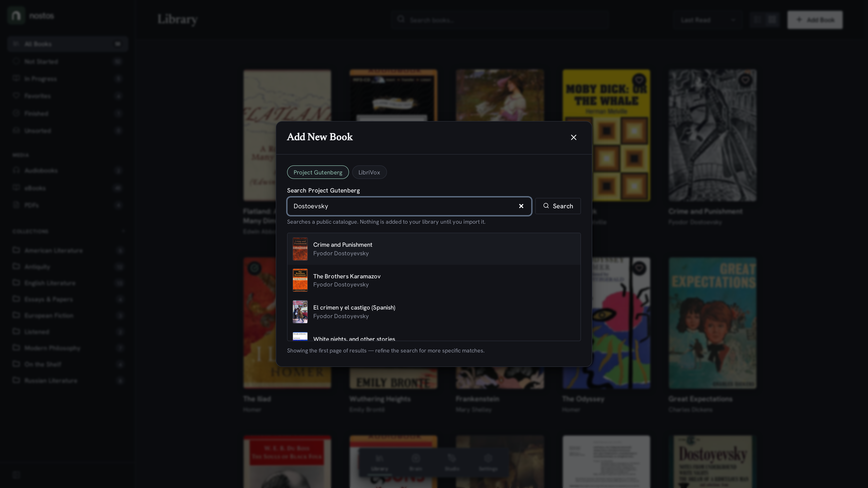This screenshot has height=488, width=868.
Task: Open the In Progress filter
Action: pos(67,79)
